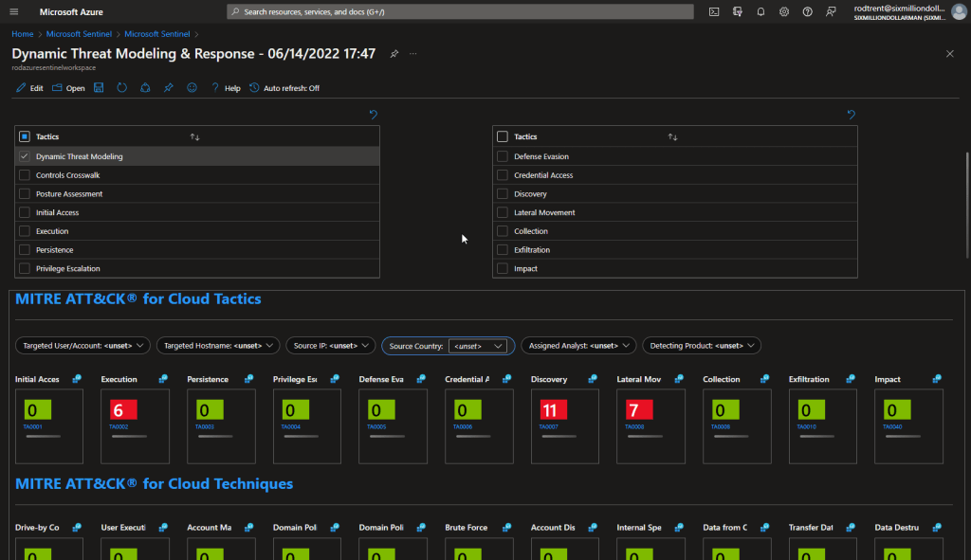971x560 pixels.
Task: Click the account avatar picture
Action: pos(960,11)
